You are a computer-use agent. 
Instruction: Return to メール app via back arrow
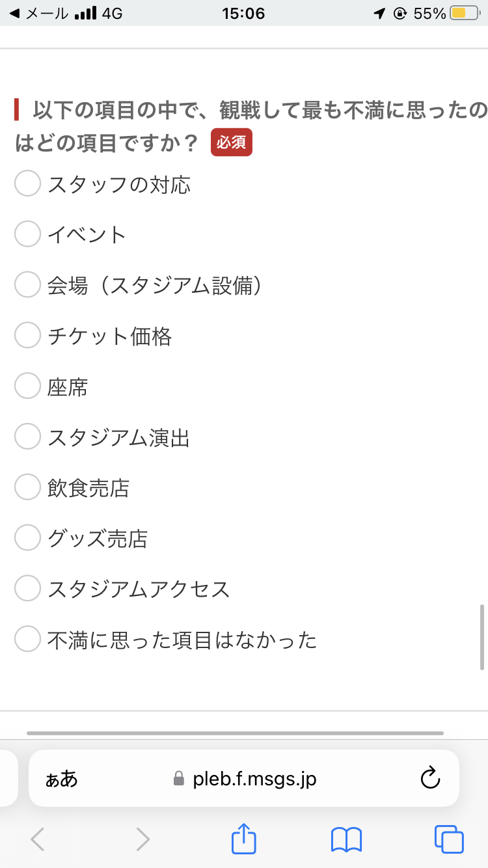coord(14,13)
